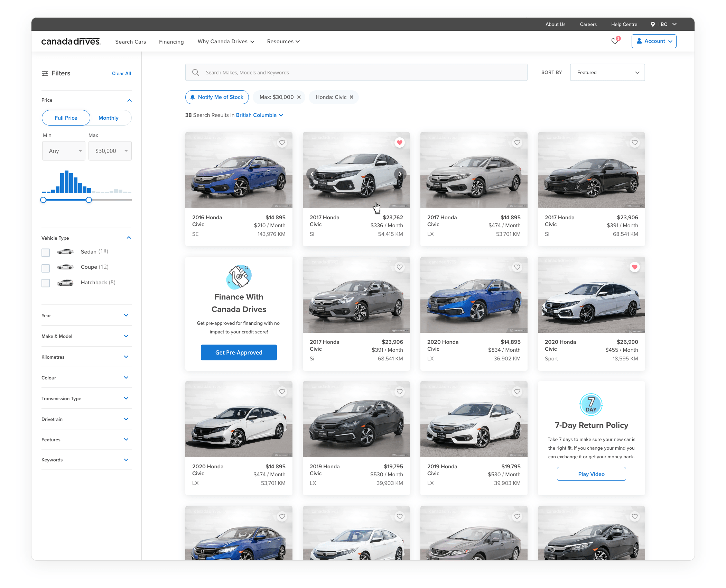Switch to the Monthly price tab
The height and width of the screenshot is (588, 726).
click(x=109, y=118)
